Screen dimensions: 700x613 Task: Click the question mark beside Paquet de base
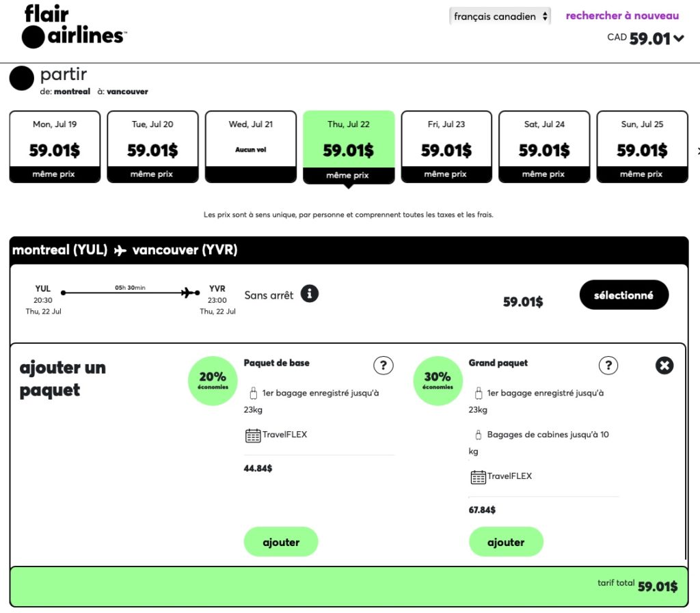point(383,366)
